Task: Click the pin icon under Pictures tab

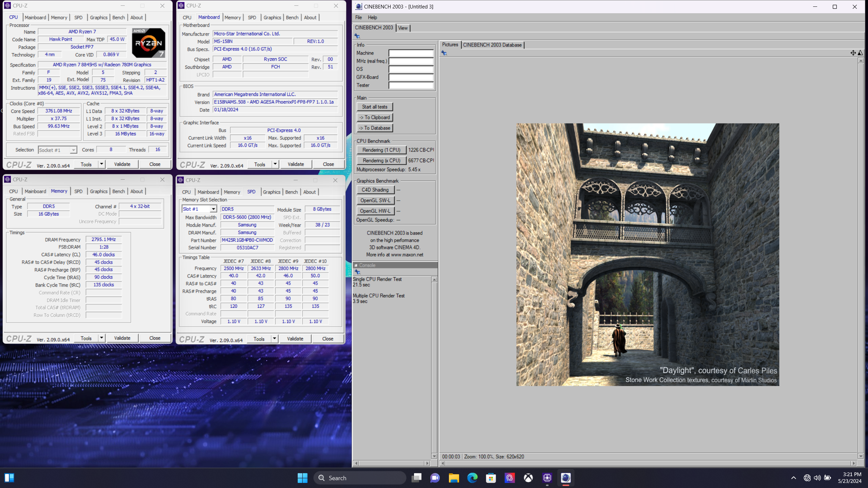Action: tap(444, 53)
